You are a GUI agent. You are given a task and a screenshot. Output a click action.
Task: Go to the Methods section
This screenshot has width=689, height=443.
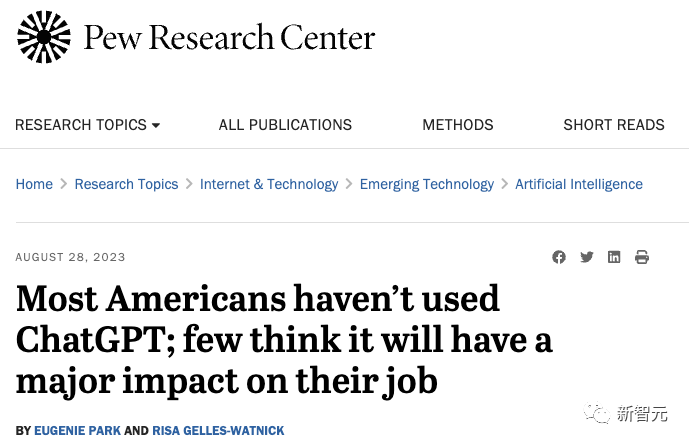(458, 125)
